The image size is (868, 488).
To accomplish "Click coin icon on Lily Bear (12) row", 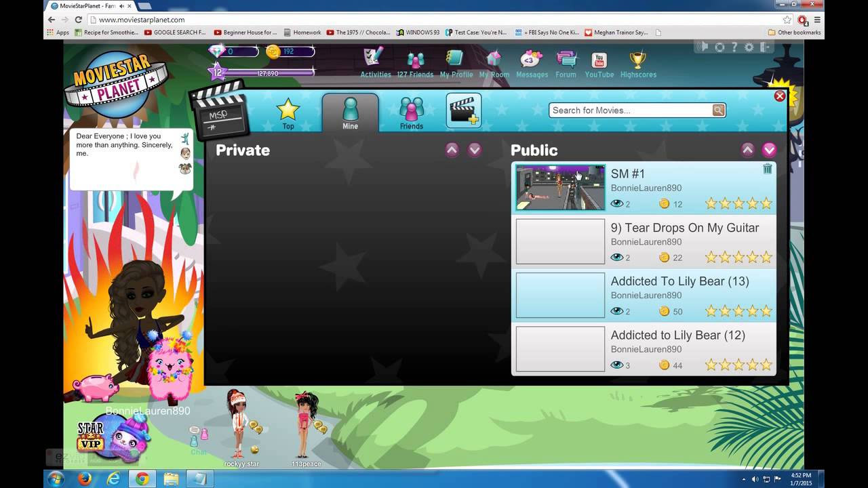I will click(x=664, y=365).
